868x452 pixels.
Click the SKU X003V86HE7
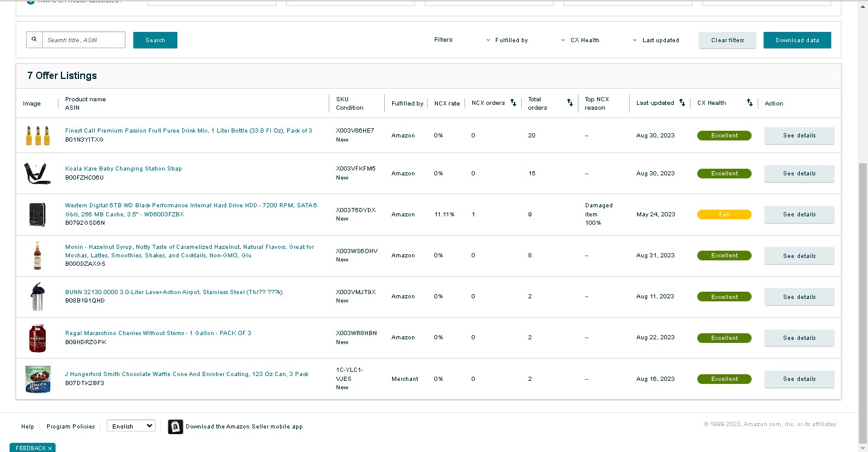point(355,131)
